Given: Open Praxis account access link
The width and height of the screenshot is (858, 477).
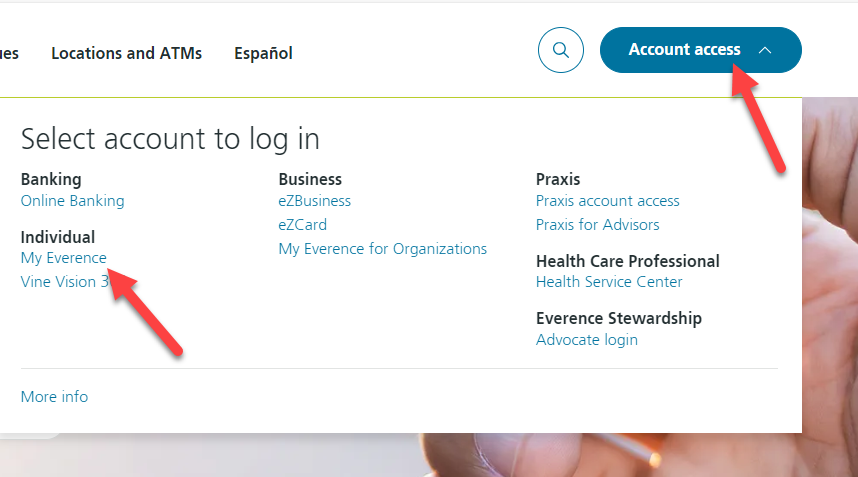Looking at the screenshot, I should click(x=607, y=201).
